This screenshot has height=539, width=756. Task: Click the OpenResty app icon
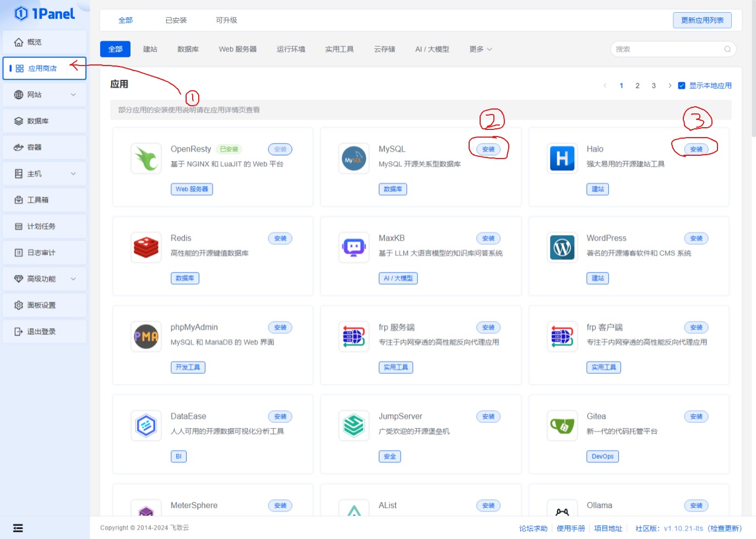tap(146, 159)
